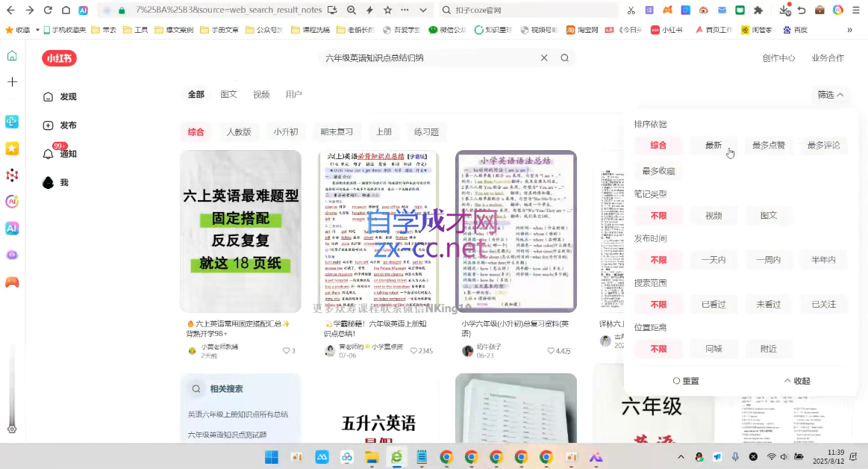Expand the bookmarks bar overflow chevron
Viewport: 868px width, 469px height.
[x=849, y=30]
